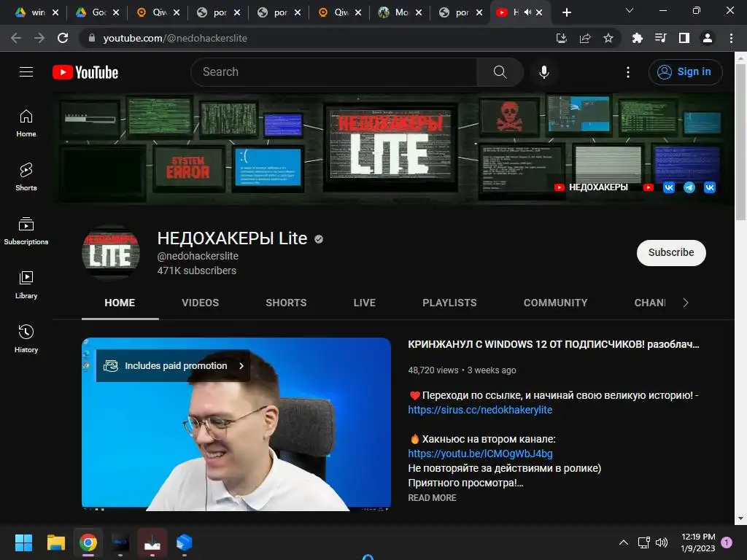Switch to the VIDEOS tab
Viewport: 747px width, 560px height.
coord(200,303)
